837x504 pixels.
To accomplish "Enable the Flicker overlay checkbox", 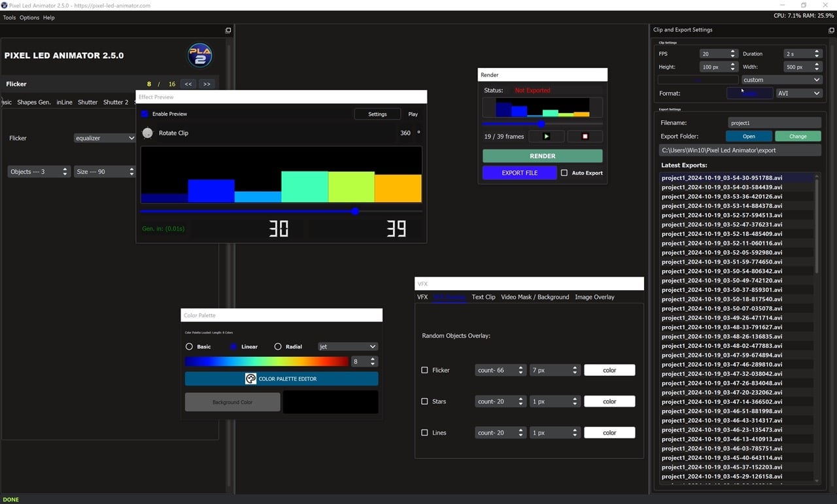I will coord(424,370).
